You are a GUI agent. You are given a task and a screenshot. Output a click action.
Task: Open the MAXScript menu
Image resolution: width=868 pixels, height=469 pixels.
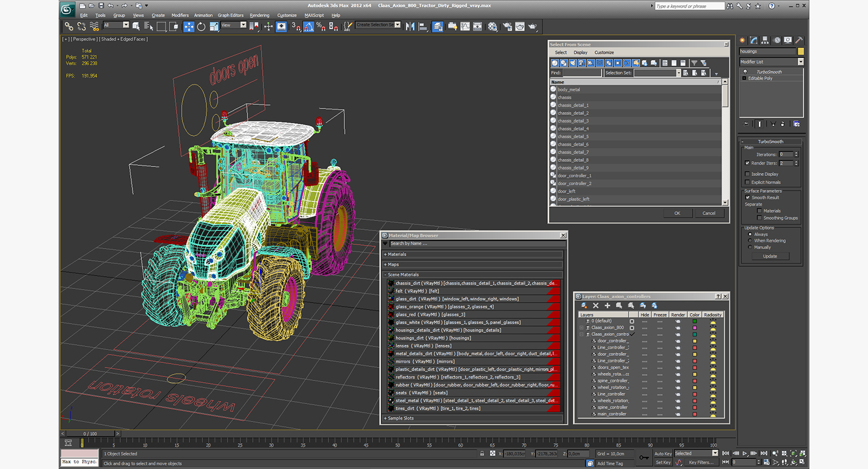tap(315, 15)
